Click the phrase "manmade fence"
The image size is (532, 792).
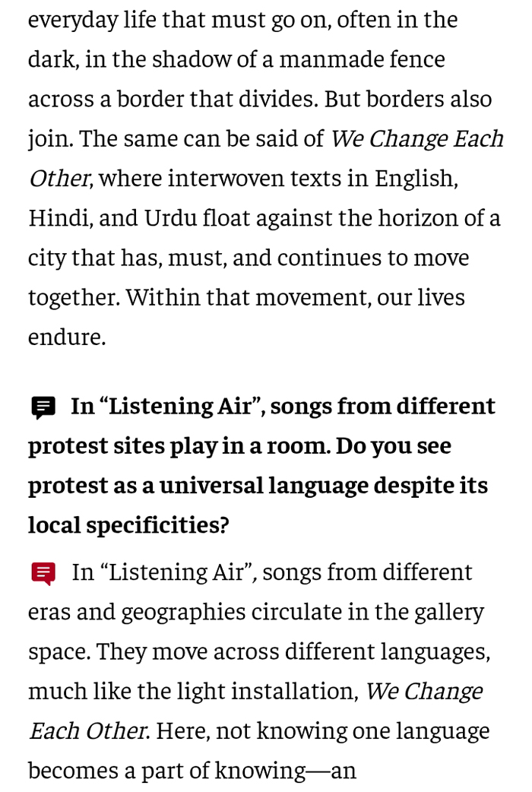[362, 59]
